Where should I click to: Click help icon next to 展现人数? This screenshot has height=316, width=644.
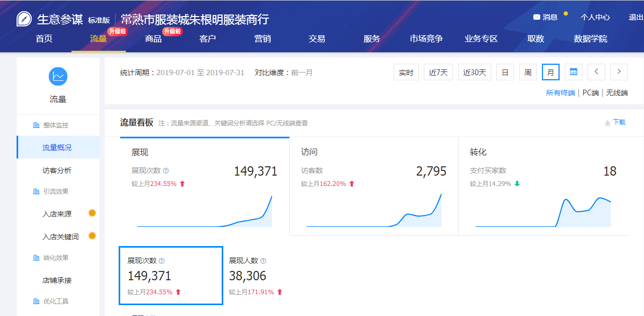(x=263, y=261)
